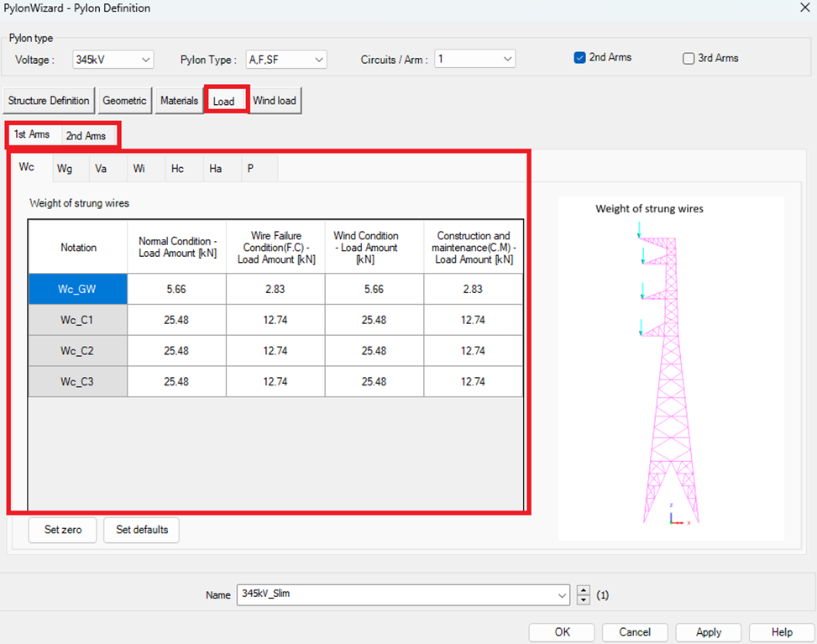Click the Set defaults button
Viewport: 817px width, 644px height.
(x=140, y=530)
